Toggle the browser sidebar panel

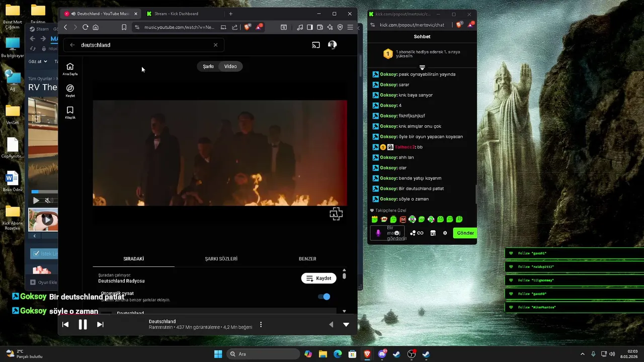[x=310, y=27]
